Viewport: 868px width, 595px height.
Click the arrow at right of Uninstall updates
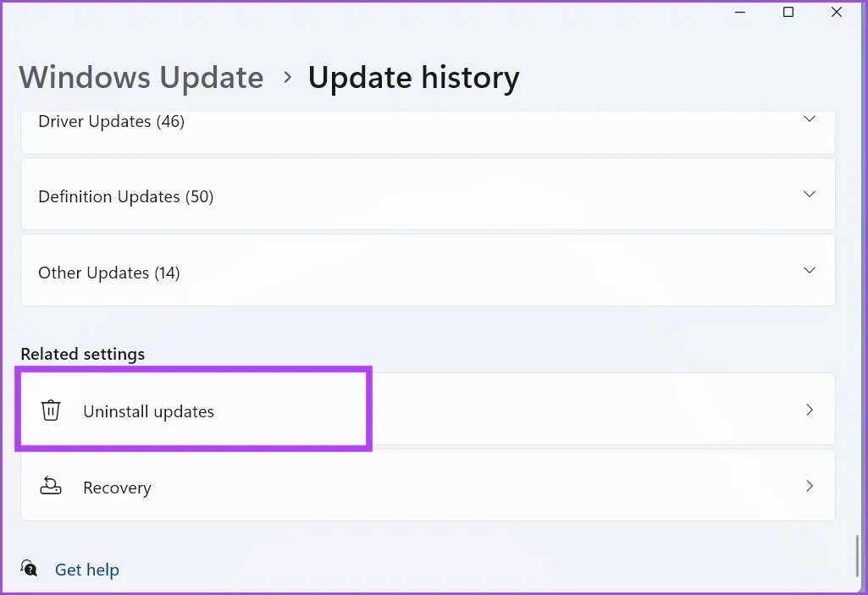810,410
